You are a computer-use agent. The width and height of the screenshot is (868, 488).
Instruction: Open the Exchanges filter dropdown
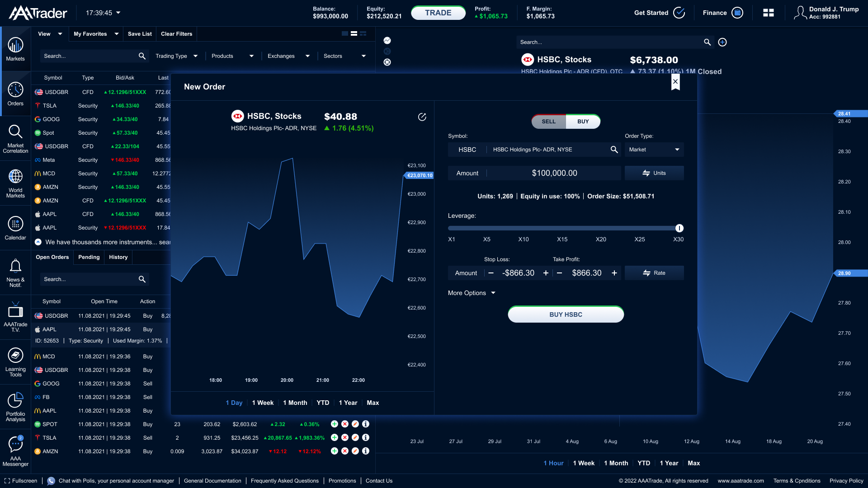coord(288,56)
